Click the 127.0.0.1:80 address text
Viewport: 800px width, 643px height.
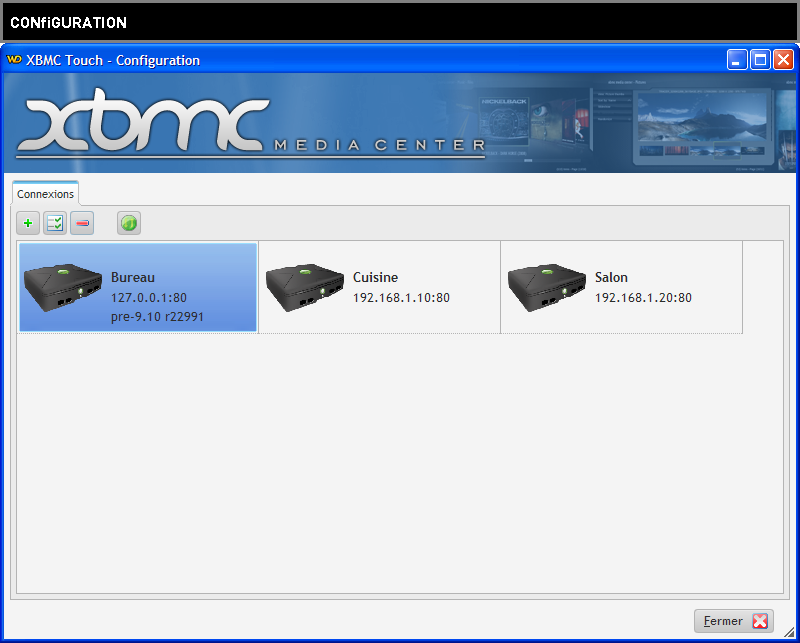tap(148, 298)
